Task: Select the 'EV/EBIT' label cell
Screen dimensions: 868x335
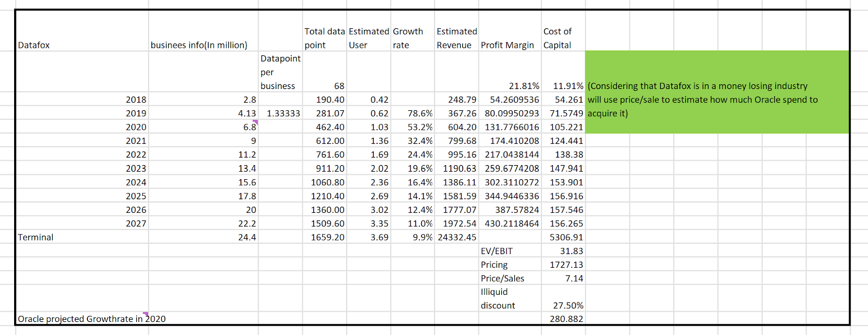Action: 510,251
